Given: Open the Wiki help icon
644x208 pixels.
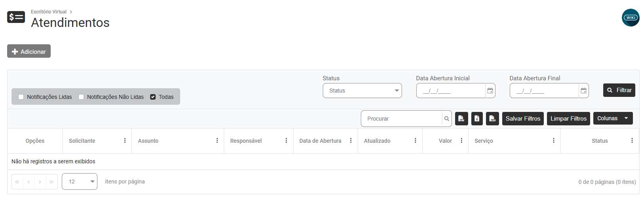Looking at the screenshot, I should click(x=631, y=18).
